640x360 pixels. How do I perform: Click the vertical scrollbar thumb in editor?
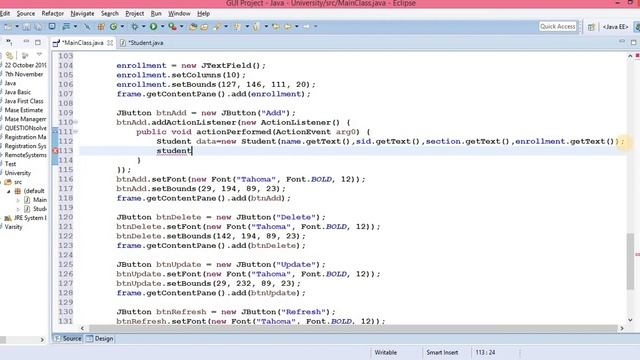pyautogui.click(x=631, y=261)
